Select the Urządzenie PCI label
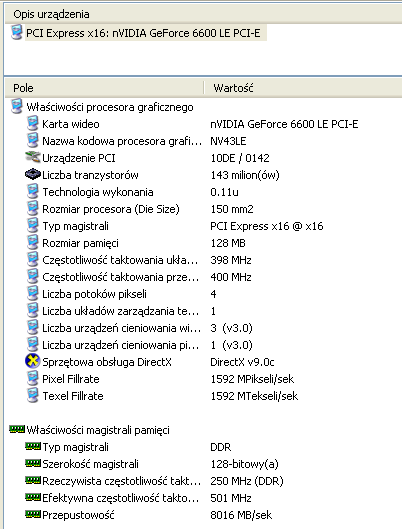Image resolution: width=402 pixels, height=529 pixels. (x=79, y=158)
